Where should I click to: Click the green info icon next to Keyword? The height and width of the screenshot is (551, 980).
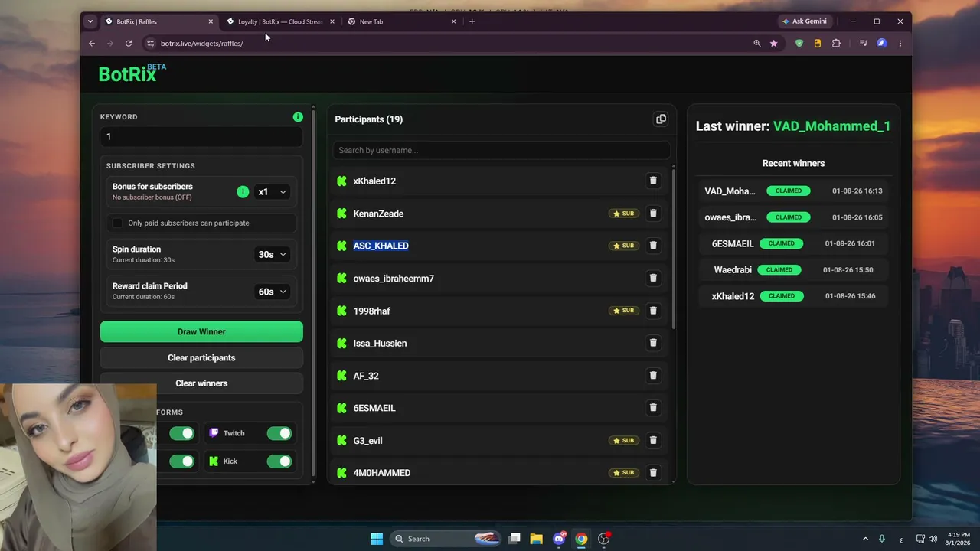click(298, 117)
